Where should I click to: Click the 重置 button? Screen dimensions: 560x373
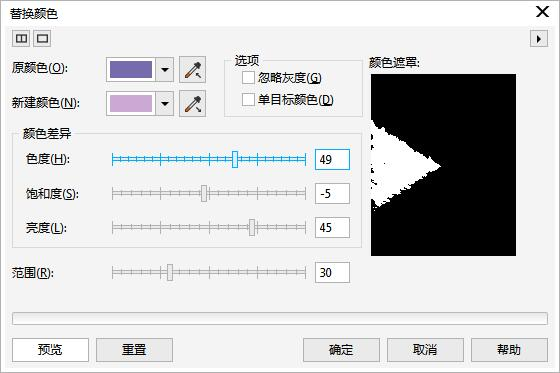(x=134, y=350)
